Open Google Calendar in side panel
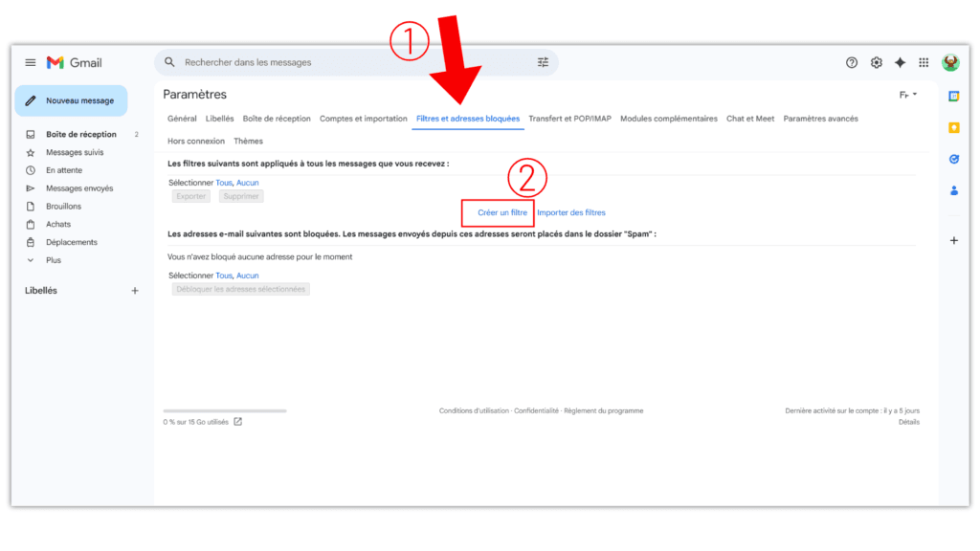 tap(953, 96)
